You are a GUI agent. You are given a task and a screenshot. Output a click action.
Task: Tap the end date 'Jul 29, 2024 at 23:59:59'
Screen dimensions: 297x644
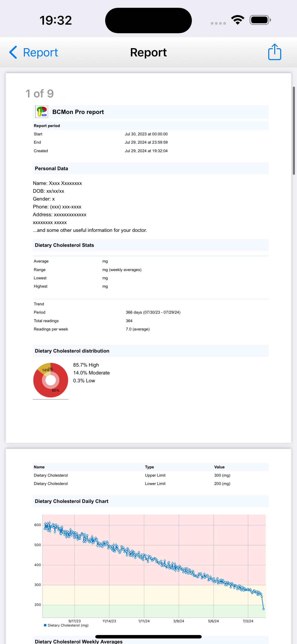click(146, 142)
